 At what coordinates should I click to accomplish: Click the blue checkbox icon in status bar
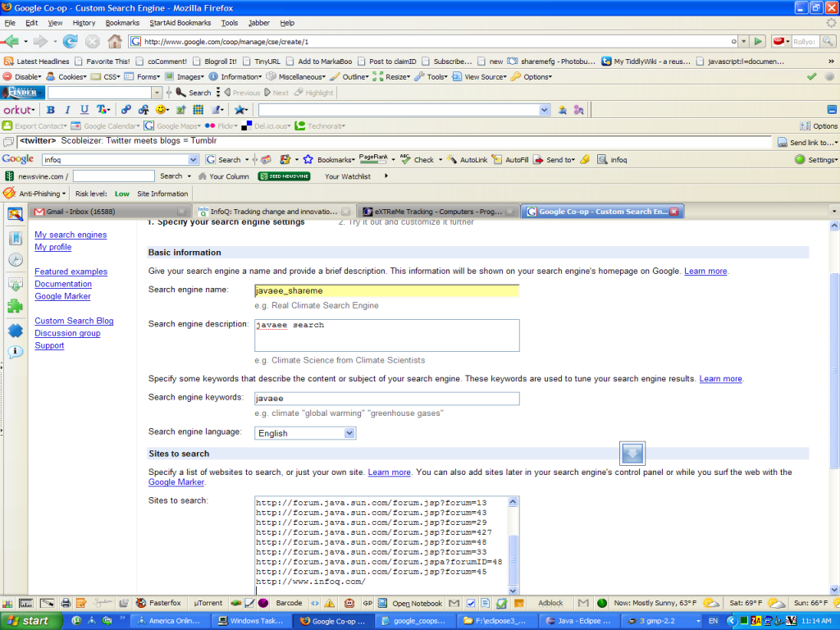471,603
